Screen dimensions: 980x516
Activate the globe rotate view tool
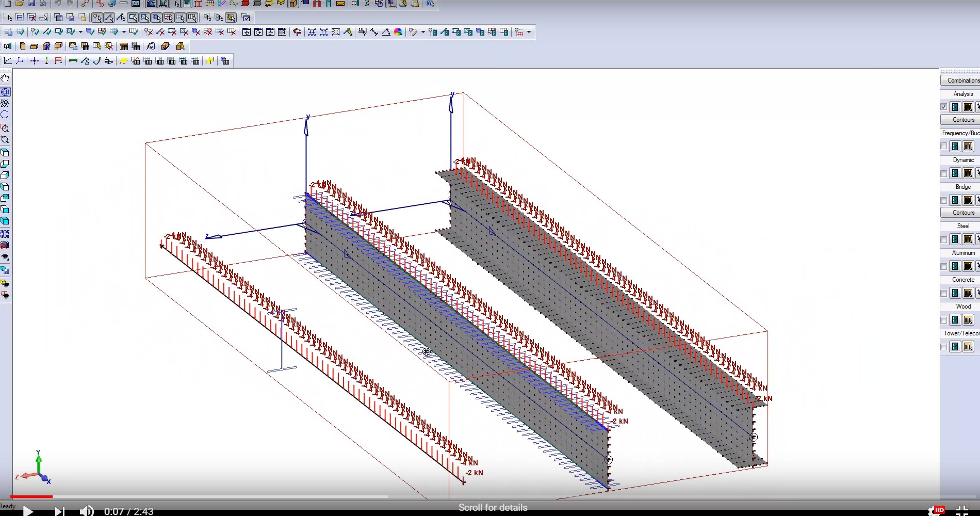(5, 92)
